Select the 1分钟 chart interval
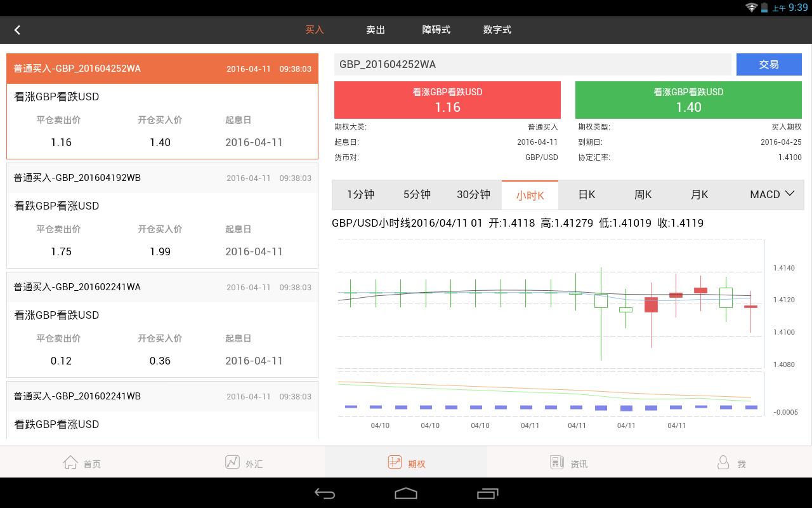The width and height of the screenshot is (812, 508). [360, 195]
